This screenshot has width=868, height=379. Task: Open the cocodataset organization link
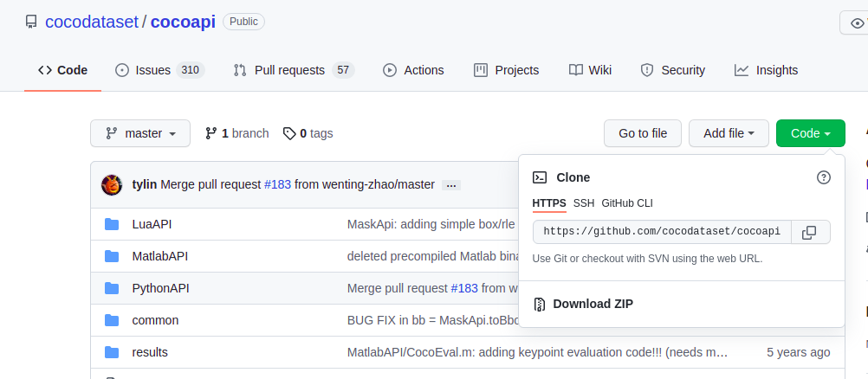point(90,22)
